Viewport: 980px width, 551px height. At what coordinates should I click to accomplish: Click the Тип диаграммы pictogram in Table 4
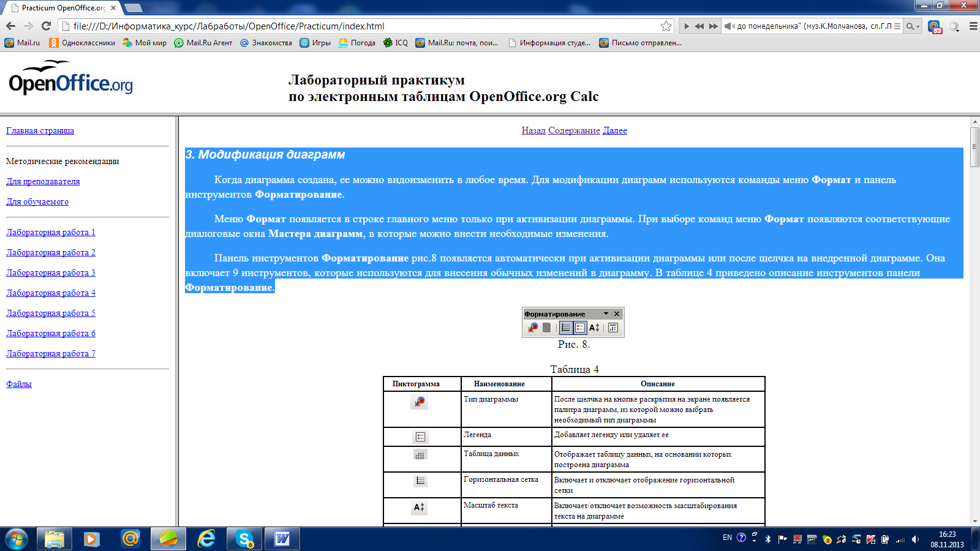pyautogui.click(x=420, y=402)
